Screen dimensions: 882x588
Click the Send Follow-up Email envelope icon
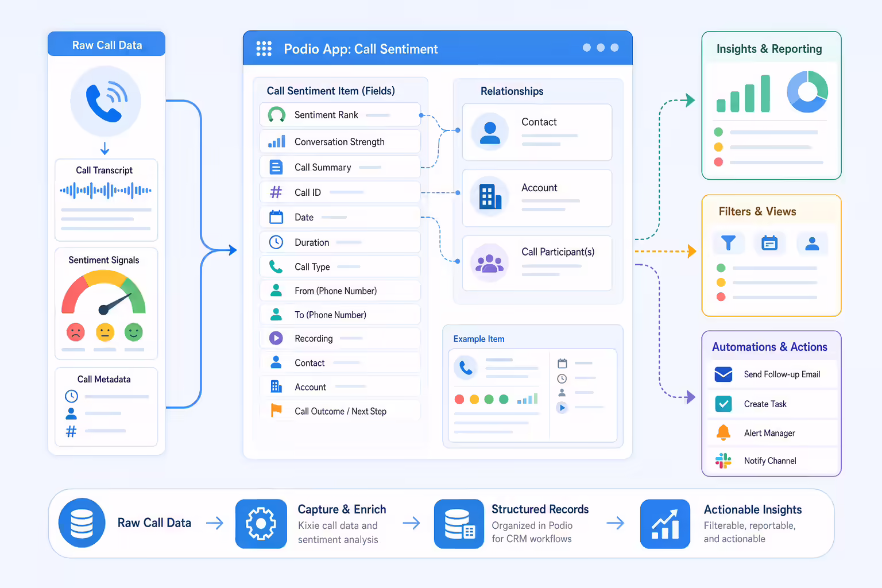click(x=724, y=374)
